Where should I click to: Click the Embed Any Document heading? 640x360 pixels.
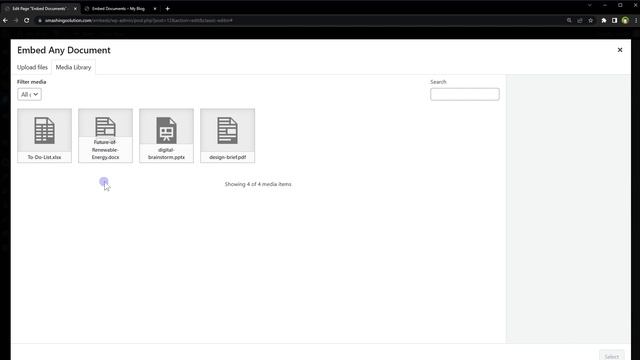point(64,50)
